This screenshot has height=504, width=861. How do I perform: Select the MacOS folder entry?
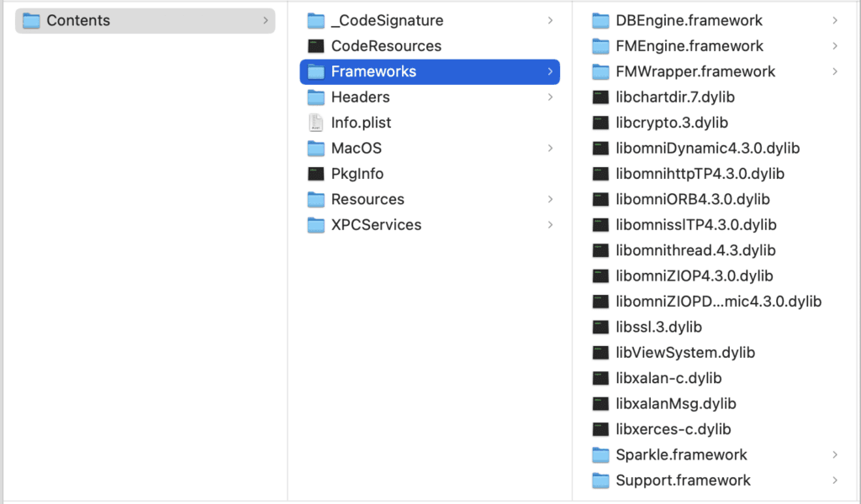(356, 149)
